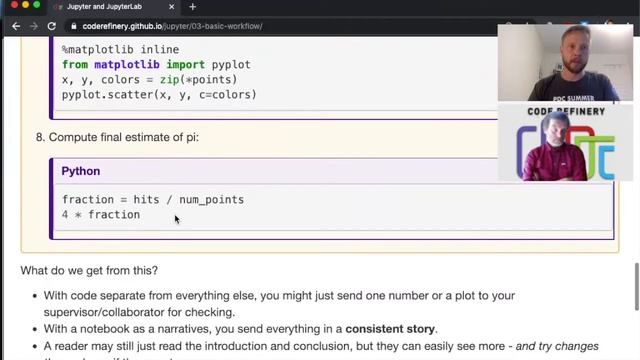Click step '8. Compute final estimate of pi:'

(x=118, y=137)
